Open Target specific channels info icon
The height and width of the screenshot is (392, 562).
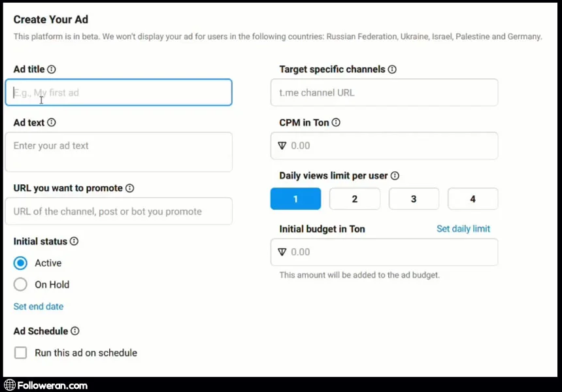point(392,69)
